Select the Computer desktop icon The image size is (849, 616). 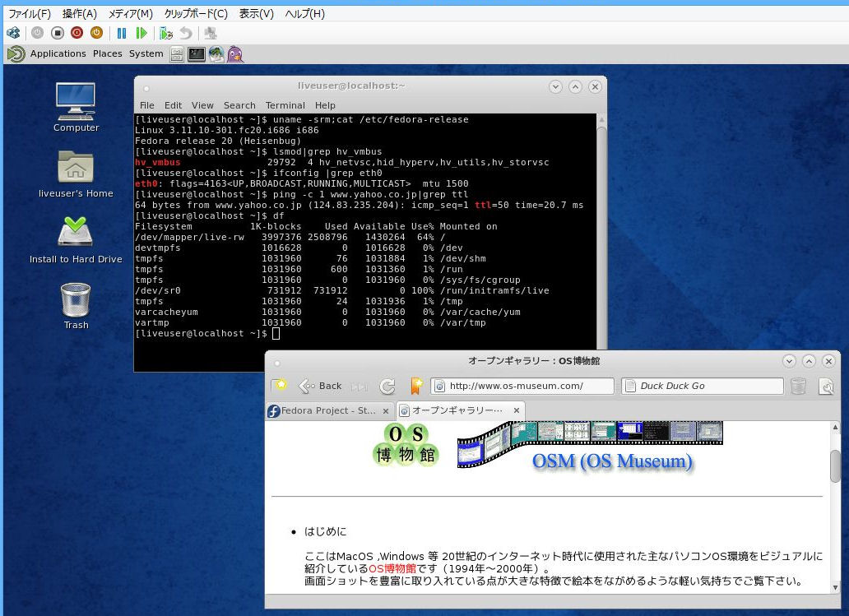pyautogui.click(x=76, y=107)
